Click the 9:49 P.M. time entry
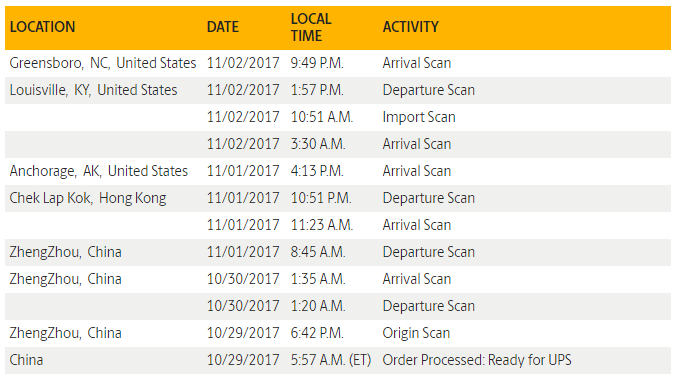 [317, 63]
